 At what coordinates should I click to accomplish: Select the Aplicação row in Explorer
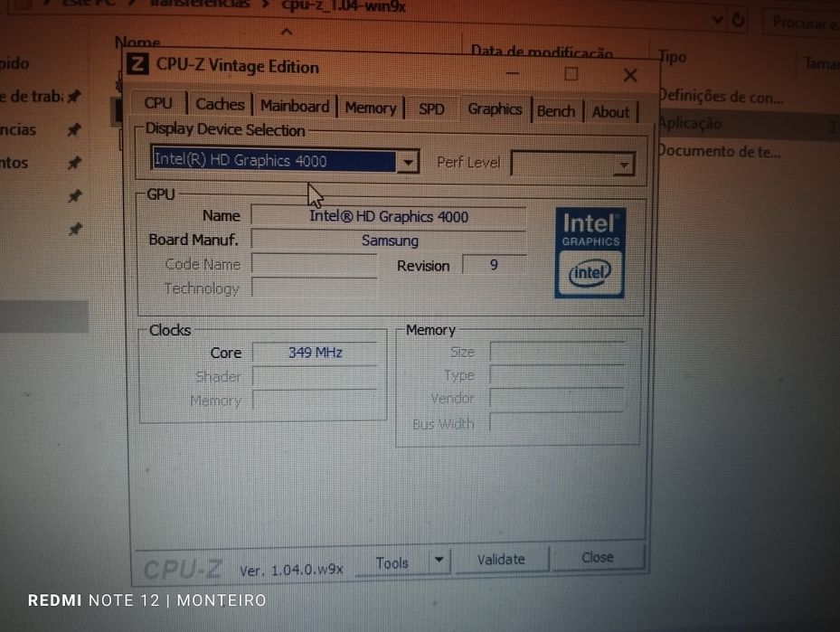[690, 124]
